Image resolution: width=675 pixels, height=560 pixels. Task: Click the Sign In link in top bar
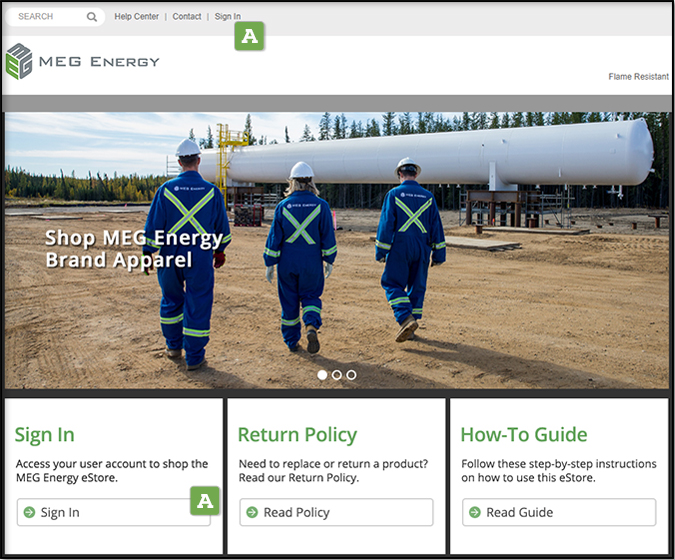coord(227,17)
